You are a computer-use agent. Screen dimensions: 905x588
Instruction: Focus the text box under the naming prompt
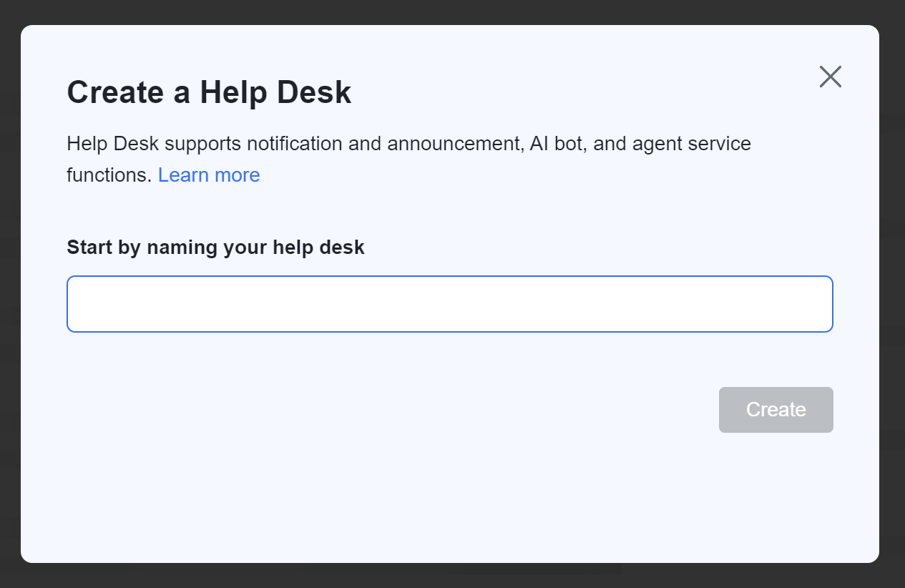(x=449, y=303)
